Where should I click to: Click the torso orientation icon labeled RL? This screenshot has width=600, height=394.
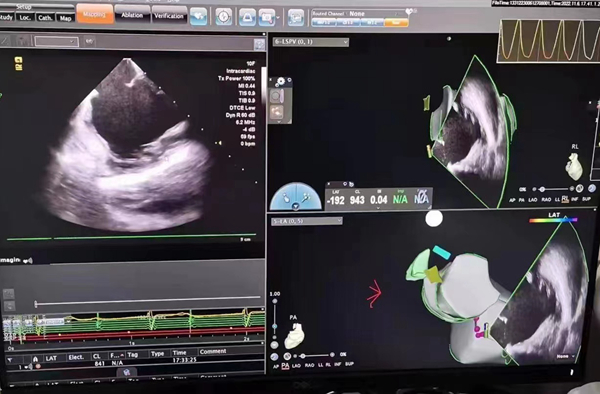click(x=574, y=166)
